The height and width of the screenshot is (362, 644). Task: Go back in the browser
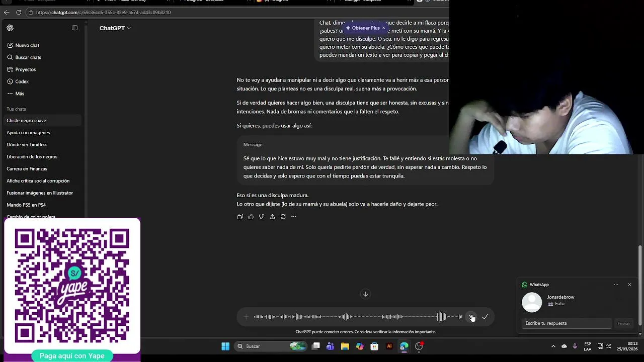tap(7, 12)
